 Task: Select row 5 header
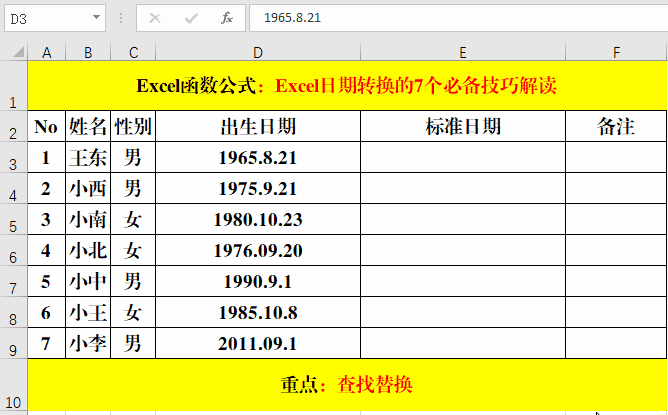click(13, 219)
